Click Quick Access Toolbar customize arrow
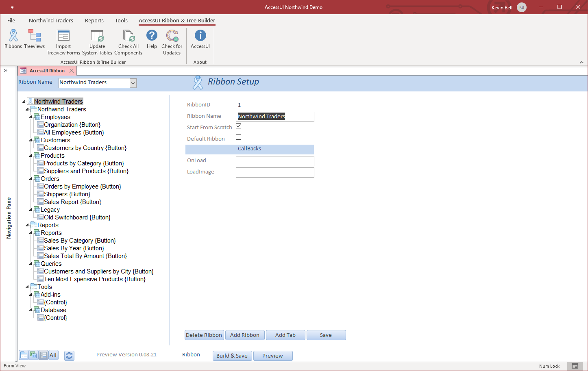588x371 pixels. pyautogui.click(x=12, y=7)
